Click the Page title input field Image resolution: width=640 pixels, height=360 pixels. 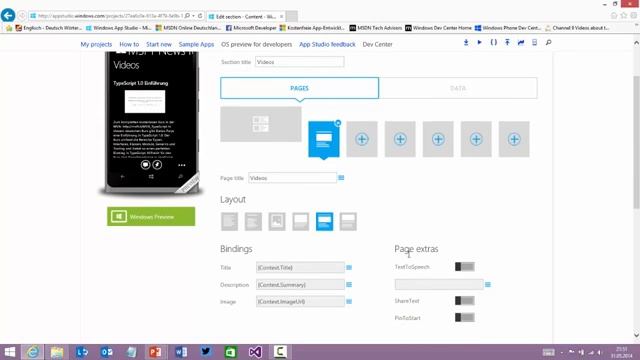293,178
